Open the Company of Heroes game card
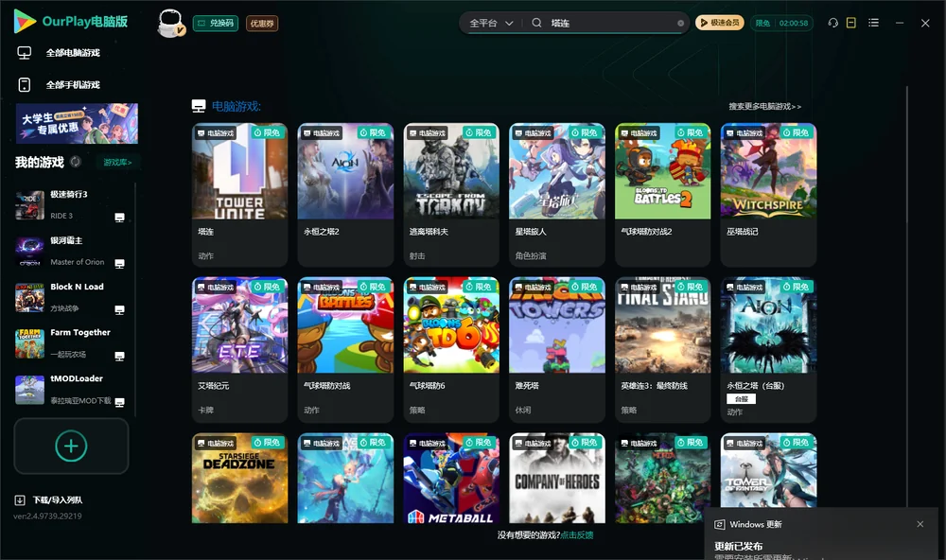The height and width of the screenshot is (560, 946). click(557, 478)
